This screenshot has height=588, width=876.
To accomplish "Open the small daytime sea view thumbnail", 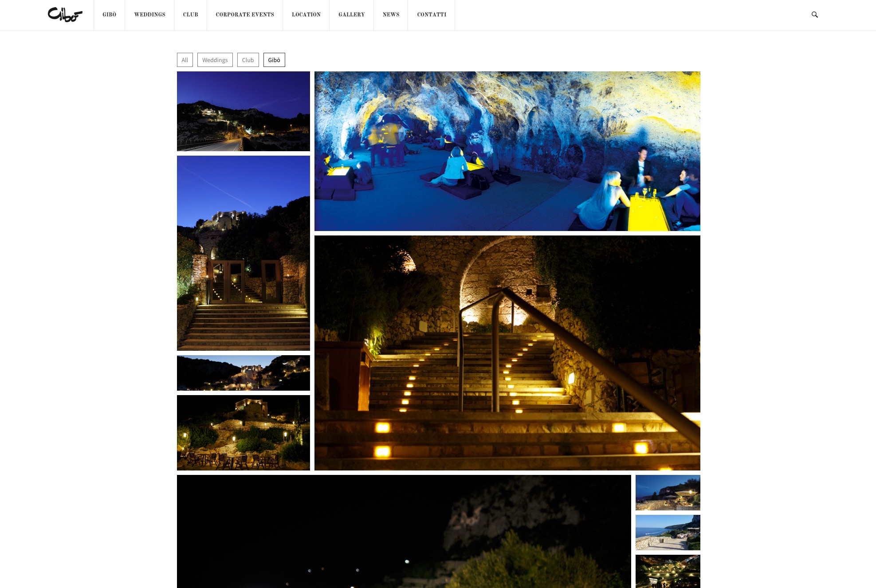I will [x=668, y=533].
